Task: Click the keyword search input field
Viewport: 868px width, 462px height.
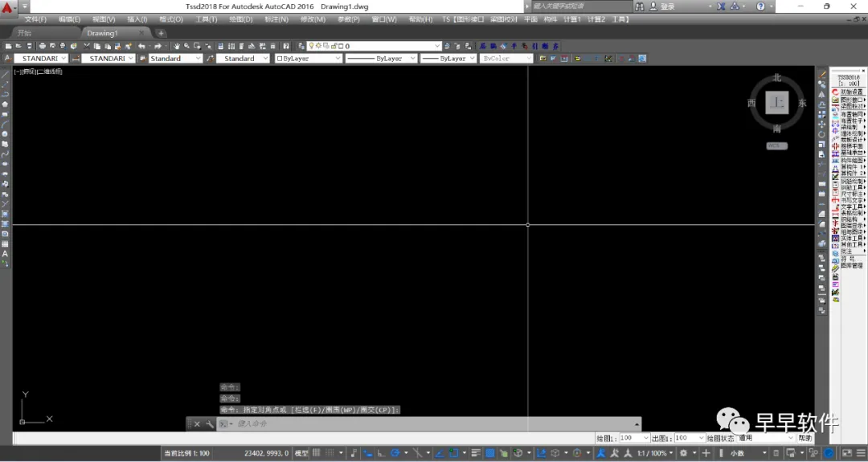Action: coord(581,6)
